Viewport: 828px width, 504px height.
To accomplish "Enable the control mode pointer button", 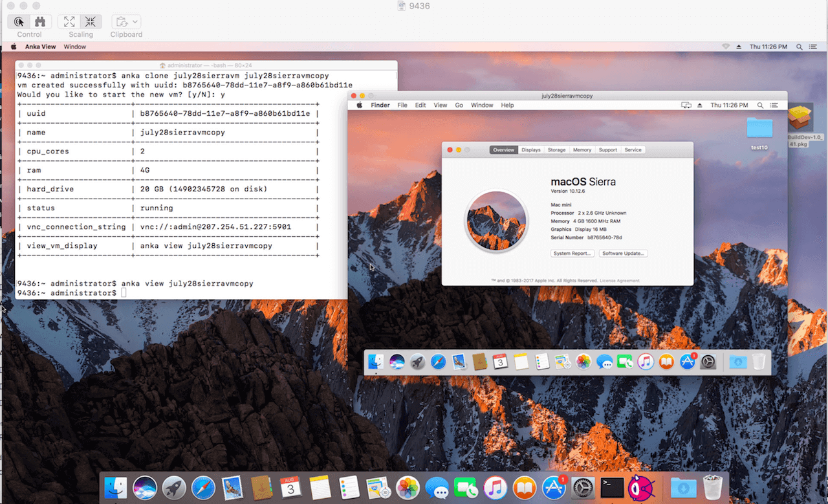I will click(19, 21).
